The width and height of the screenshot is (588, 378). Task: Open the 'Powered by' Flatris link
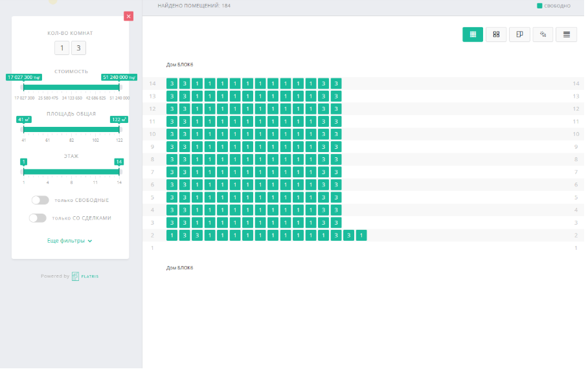coord(70,276)
